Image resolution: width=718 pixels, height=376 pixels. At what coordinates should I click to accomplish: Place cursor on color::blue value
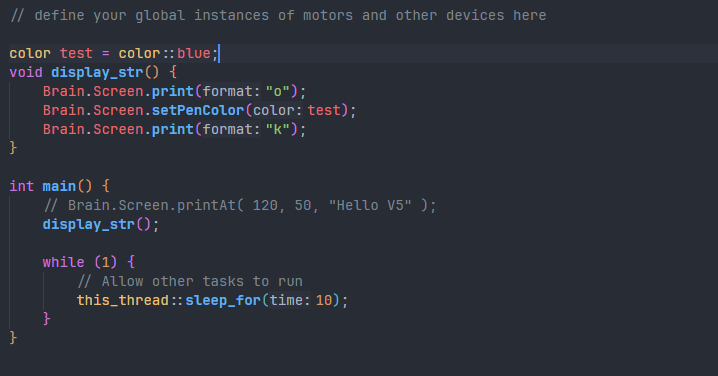[164, 53]
